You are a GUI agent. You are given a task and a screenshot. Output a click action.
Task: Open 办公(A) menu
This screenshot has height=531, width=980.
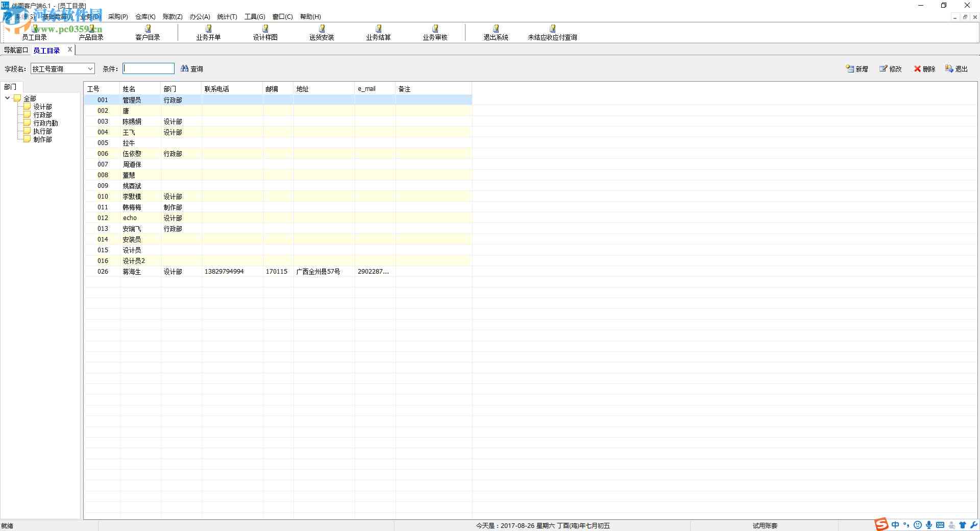click(200, 17)
